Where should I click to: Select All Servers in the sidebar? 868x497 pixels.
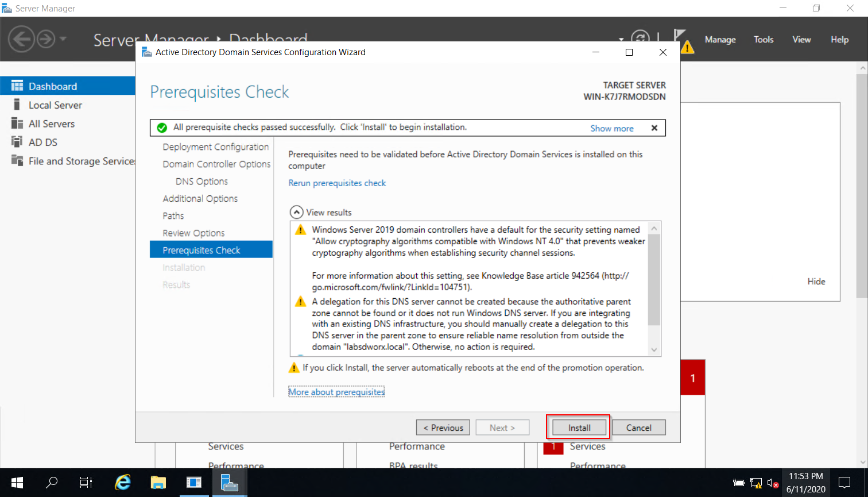pyautogui.click(x=51, y=123)
